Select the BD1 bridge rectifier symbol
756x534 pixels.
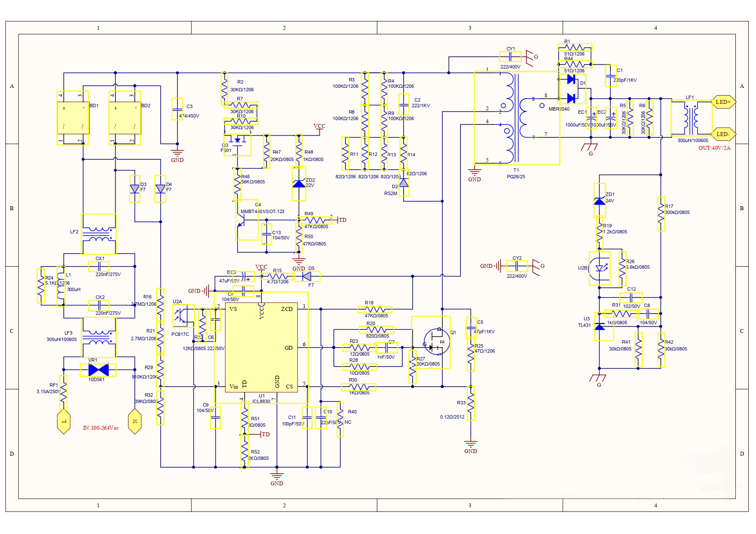pos(73,118)
